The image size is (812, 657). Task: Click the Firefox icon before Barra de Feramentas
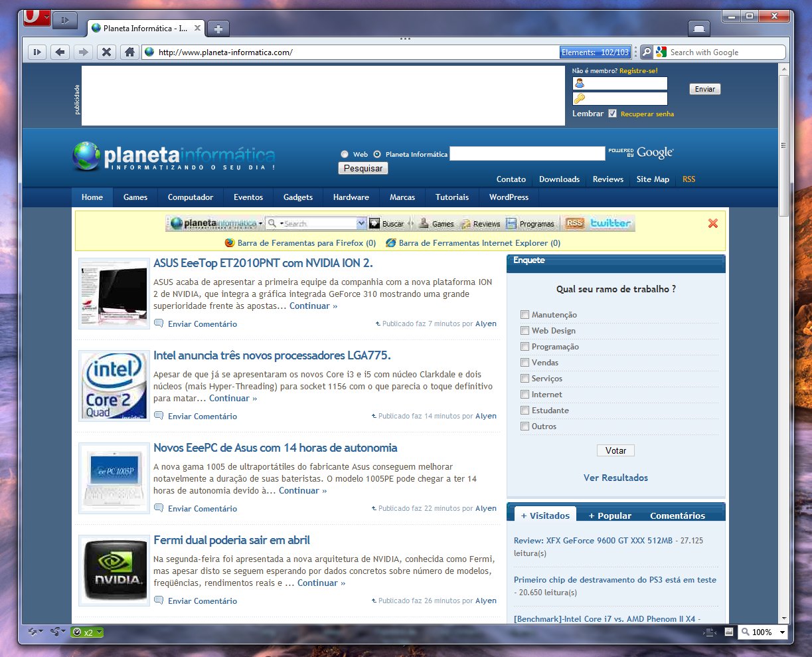[x=230, y=243]
